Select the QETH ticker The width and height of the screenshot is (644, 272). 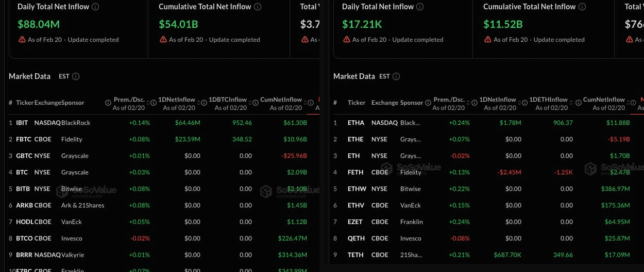[356, 238]
